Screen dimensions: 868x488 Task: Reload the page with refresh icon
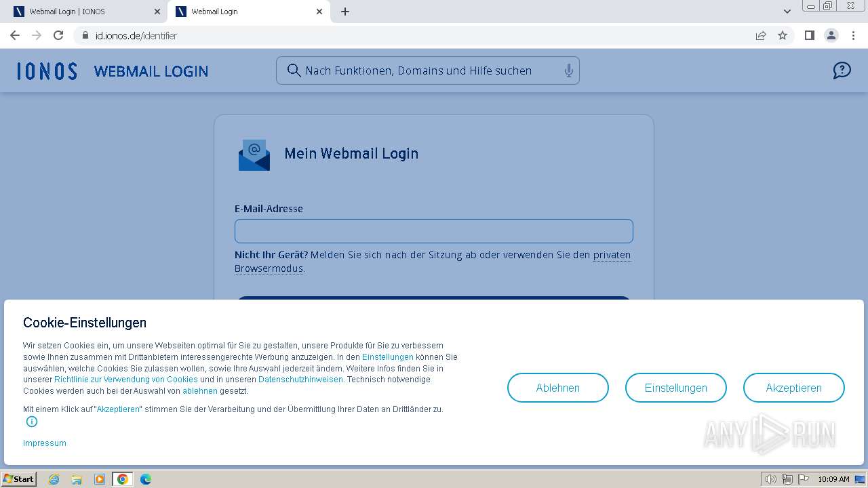[58, 35]
